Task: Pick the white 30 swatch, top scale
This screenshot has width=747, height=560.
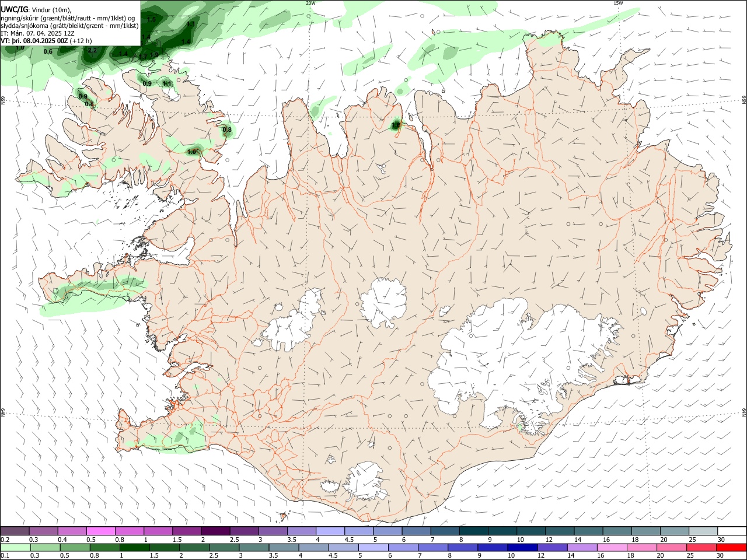Action: pos(731,531)
